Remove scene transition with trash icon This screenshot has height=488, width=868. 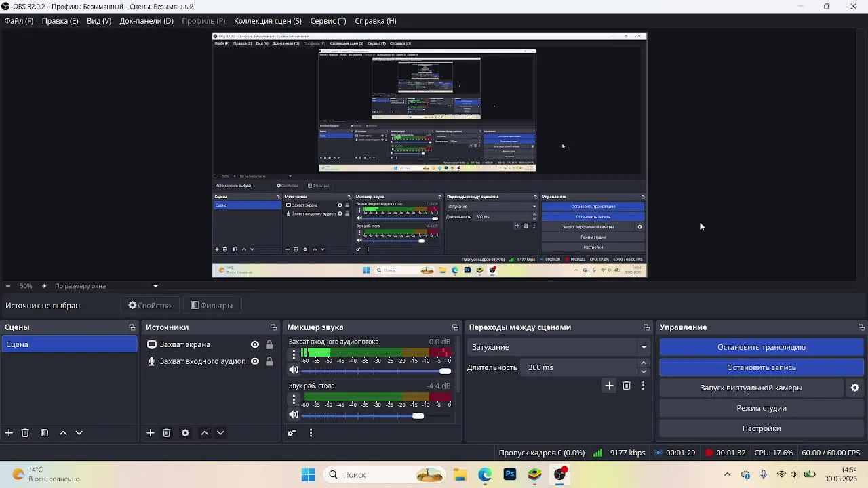click(x=627, y=386)
